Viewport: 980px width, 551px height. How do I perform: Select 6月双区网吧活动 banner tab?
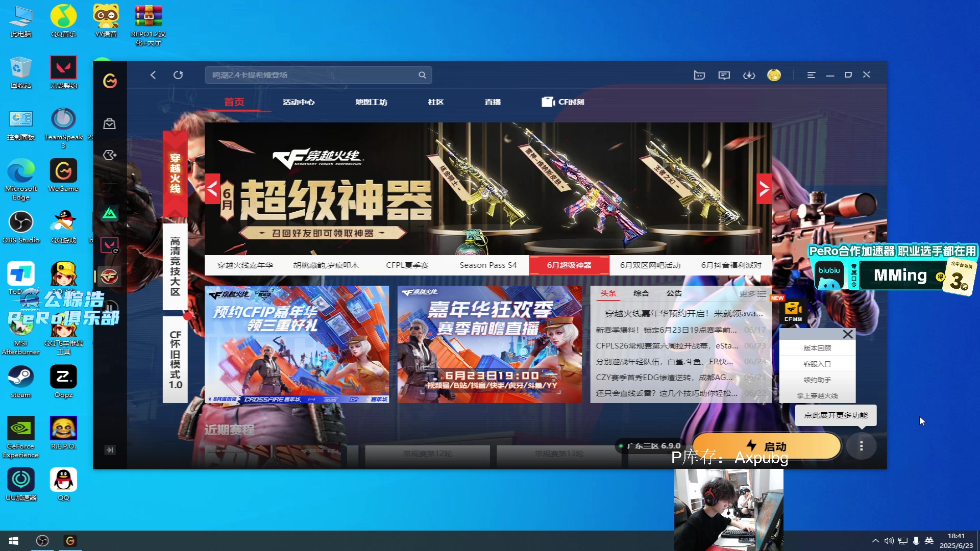650,265
